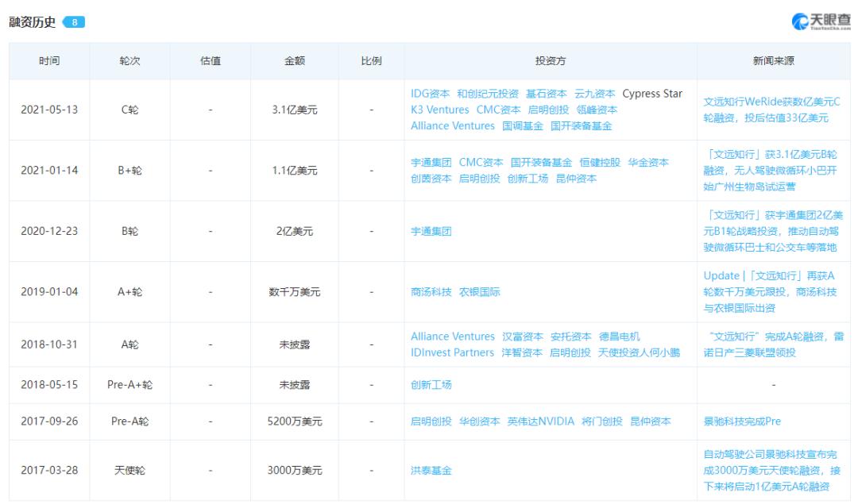Open 领峰资本 investor link
The image size is (858, 504).
pos(597,110)
